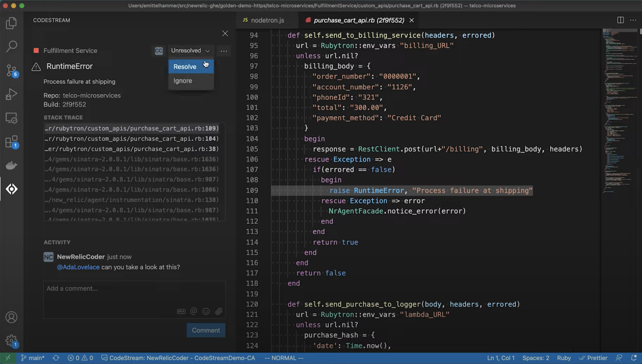Insert an emoji into the comment

tap(206, 311)
